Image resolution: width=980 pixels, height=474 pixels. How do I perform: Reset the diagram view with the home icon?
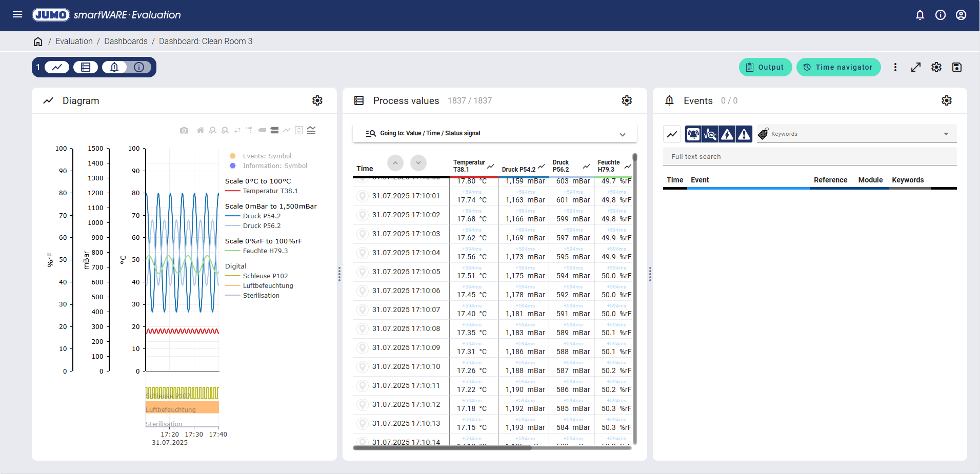click(200, 131)
